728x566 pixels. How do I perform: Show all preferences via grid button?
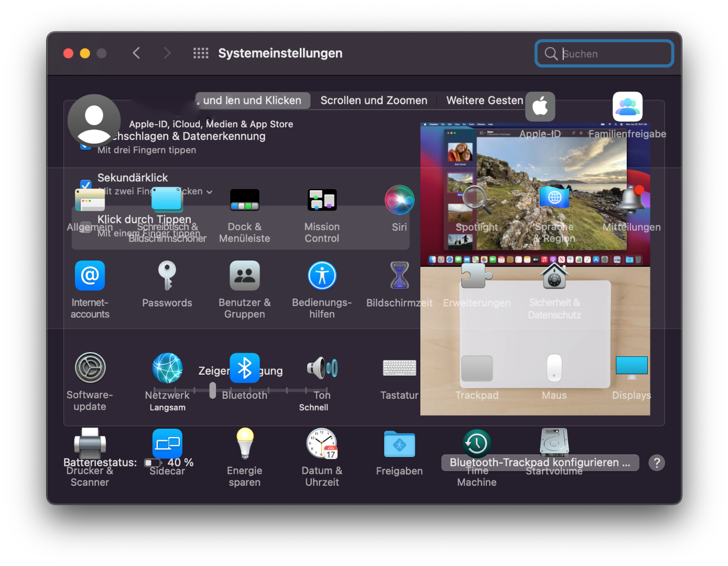click(201, 53)
